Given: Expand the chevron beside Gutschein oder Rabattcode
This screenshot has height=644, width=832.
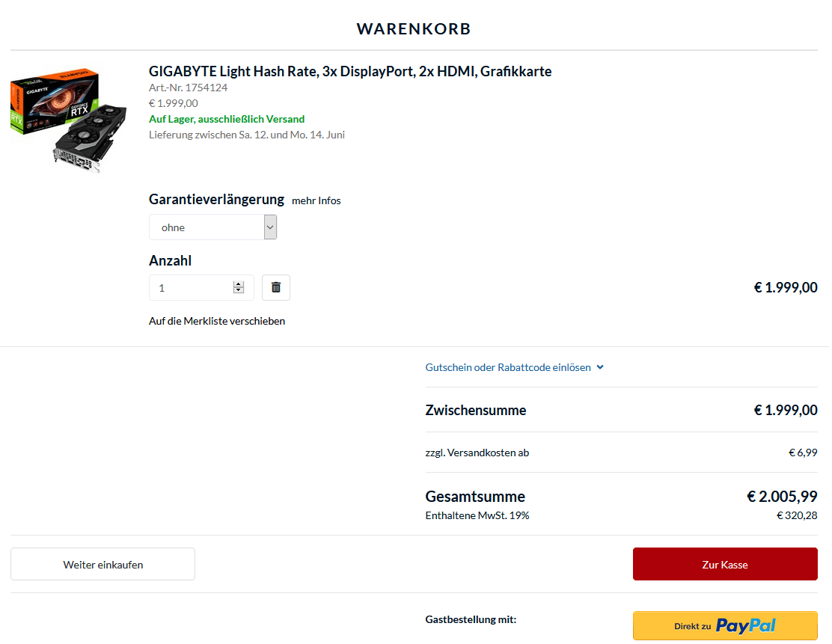Looking at the screenshot, I should pos(601,367).
